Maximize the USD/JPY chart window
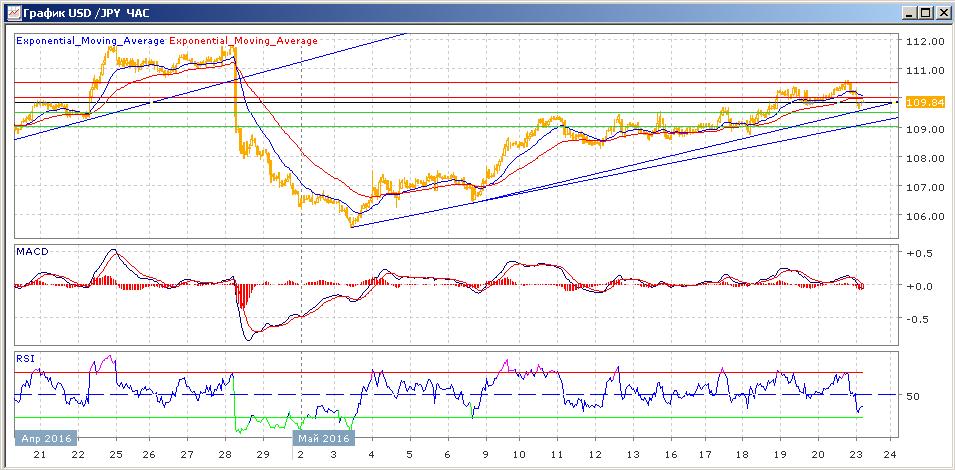The width and height of the screenshot is (955, 470). [x=926, y=13]
